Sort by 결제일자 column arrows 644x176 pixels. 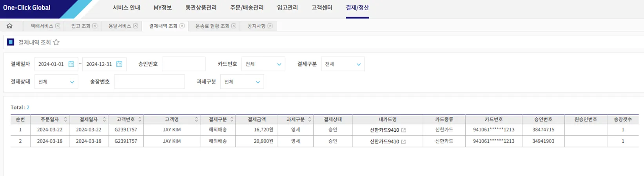pyautogui.click(x=104, y=119)
